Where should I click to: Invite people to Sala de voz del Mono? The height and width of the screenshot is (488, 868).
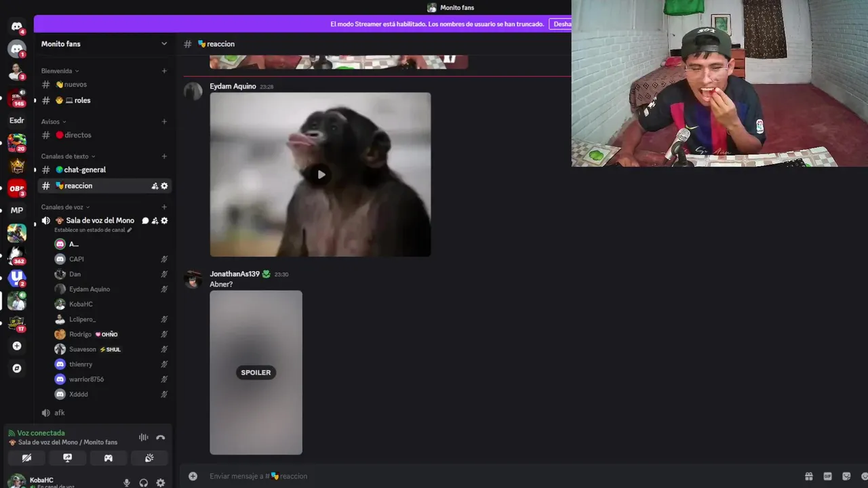155,220
